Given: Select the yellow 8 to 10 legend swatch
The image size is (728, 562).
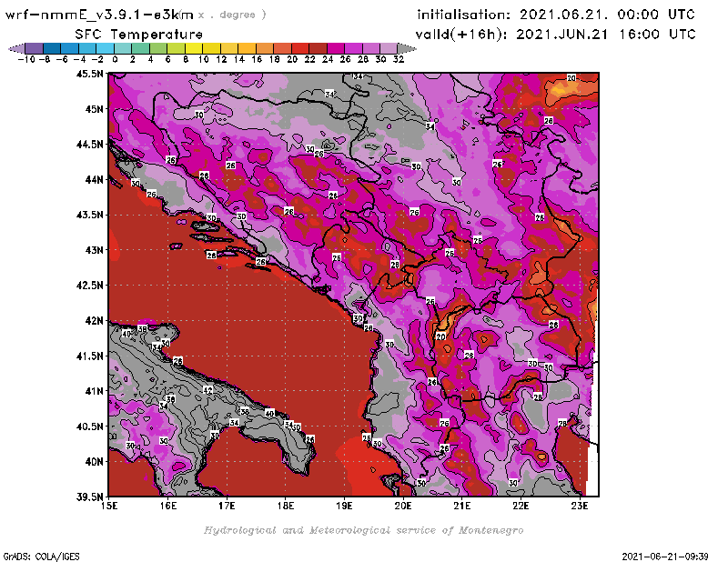Looking at the screenshot, I should (x=194, y=48).
